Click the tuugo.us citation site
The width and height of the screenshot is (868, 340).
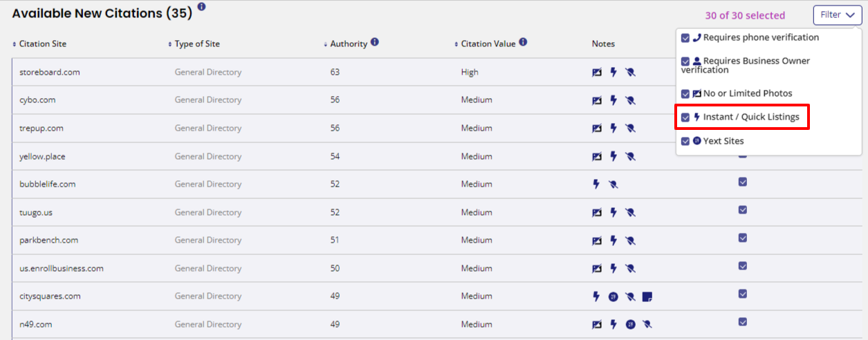click(37, 212)
